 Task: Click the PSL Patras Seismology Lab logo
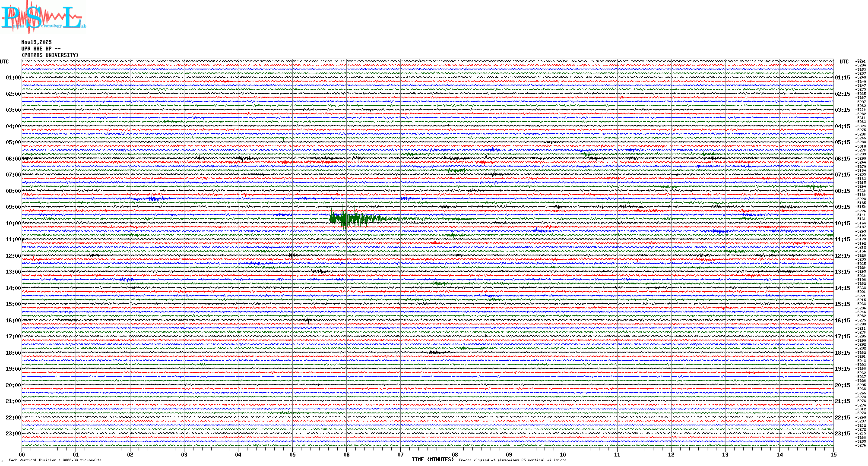(x=43, y=17)
